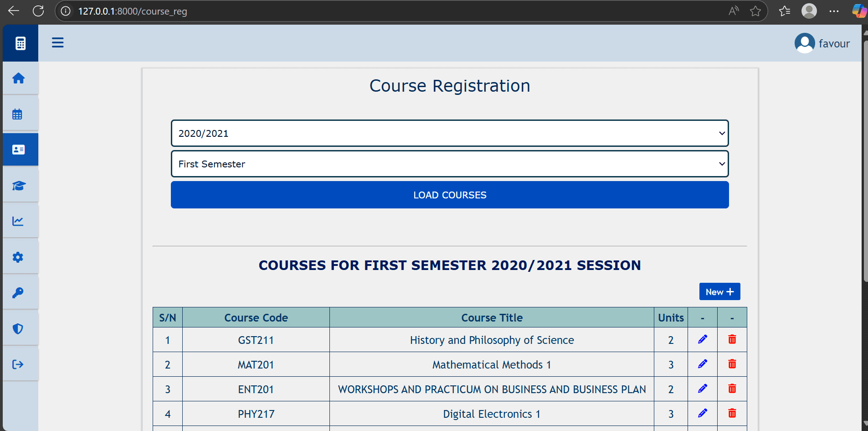Open the Home page from sidebar

click(19, 78)
